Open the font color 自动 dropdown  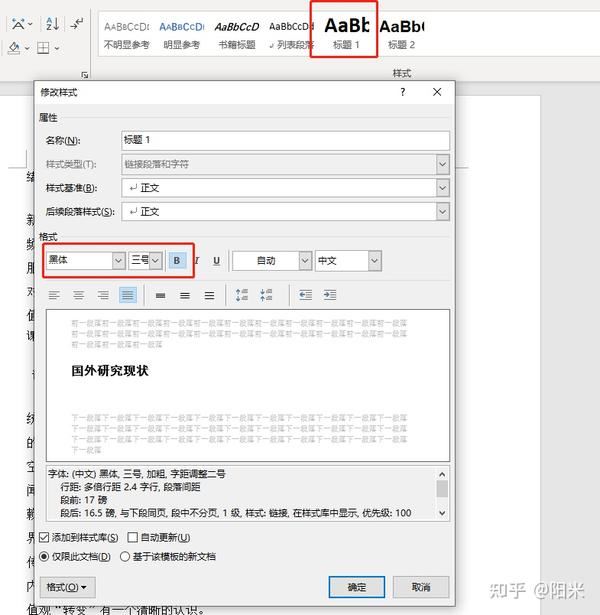305,261
